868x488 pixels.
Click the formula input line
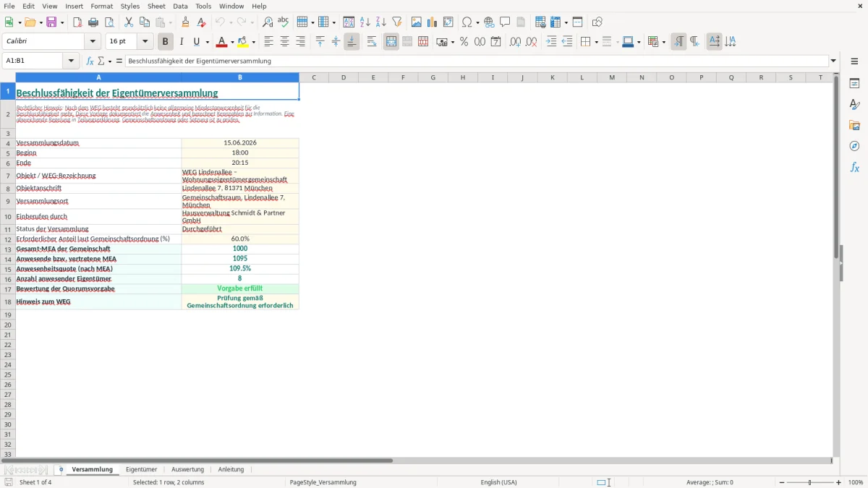click(x=476, y=61)
